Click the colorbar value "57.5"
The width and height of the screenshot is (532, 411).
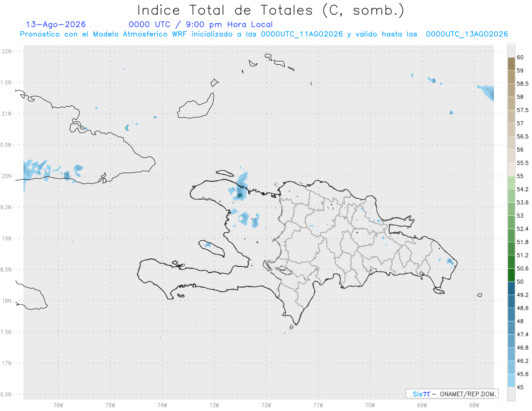523,110
